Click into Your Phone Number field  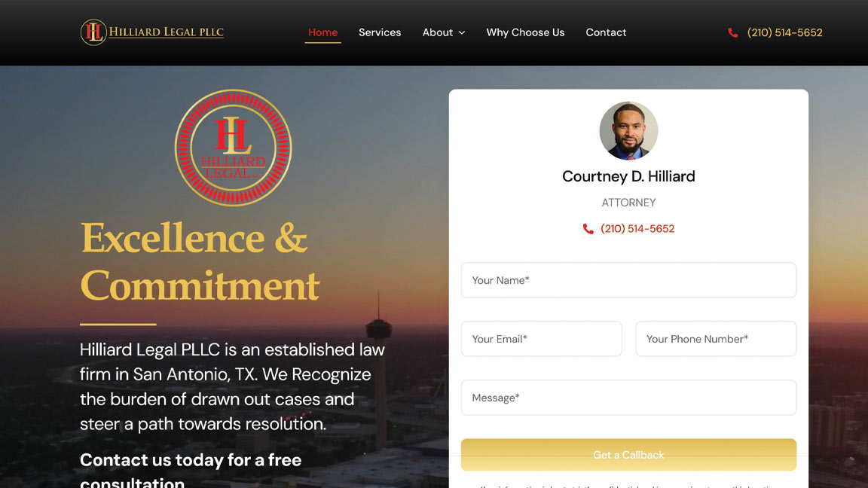tap(716, 339)
